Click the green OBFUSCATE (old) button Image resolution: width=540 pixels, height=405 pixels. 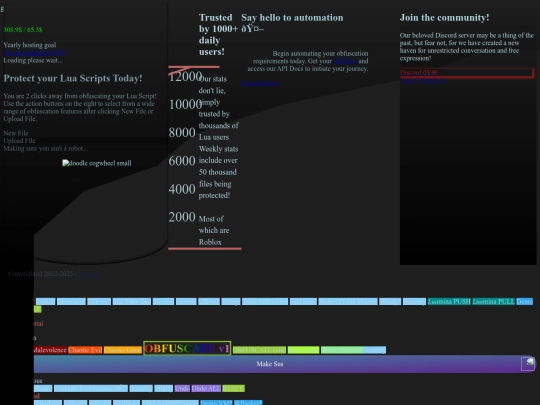click(x=259, y=350)
